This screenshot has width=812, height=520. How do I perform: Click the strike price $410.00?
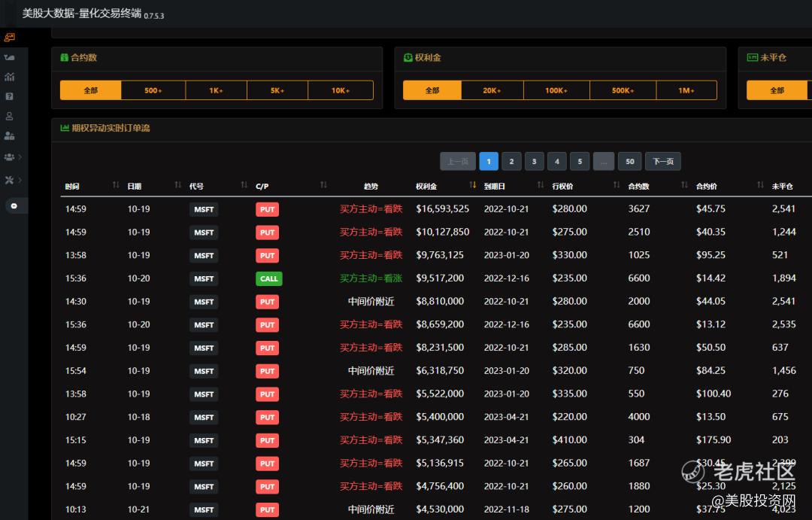click(570, 439)
